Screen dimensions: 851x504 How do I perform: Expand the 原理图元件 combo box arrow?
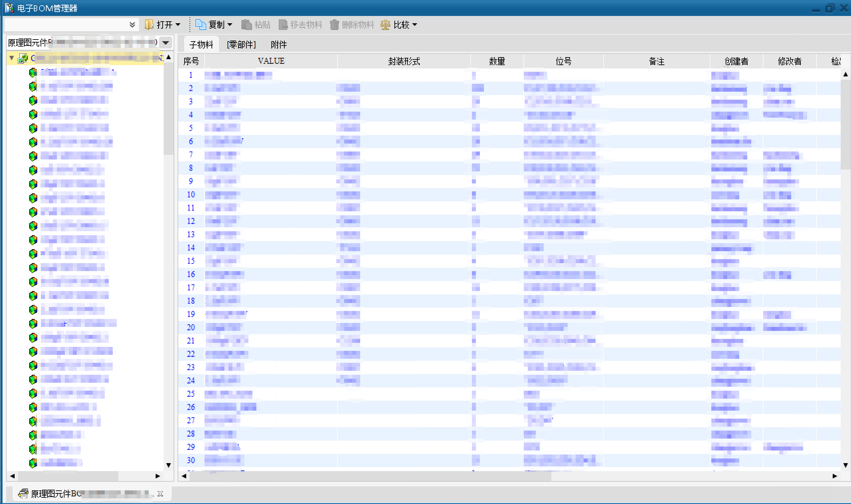click(x=166, y=43)
